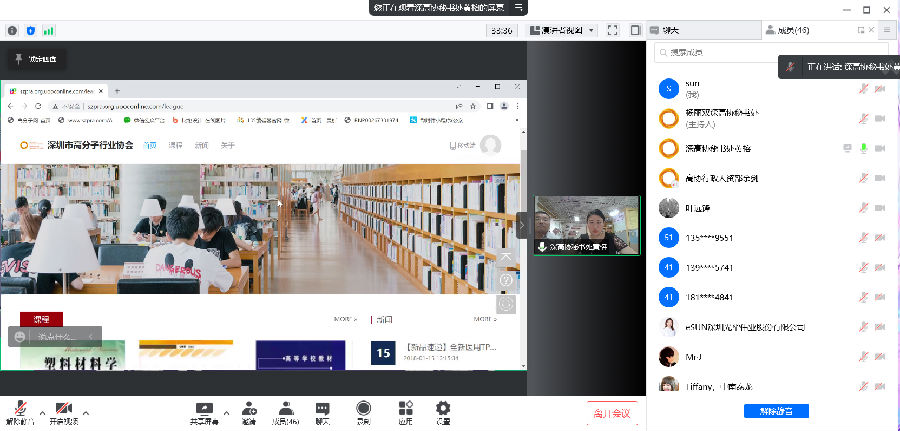Collapse the video strip with side arrow
This screenshot has width=900, height=431.
pos(521,226)
